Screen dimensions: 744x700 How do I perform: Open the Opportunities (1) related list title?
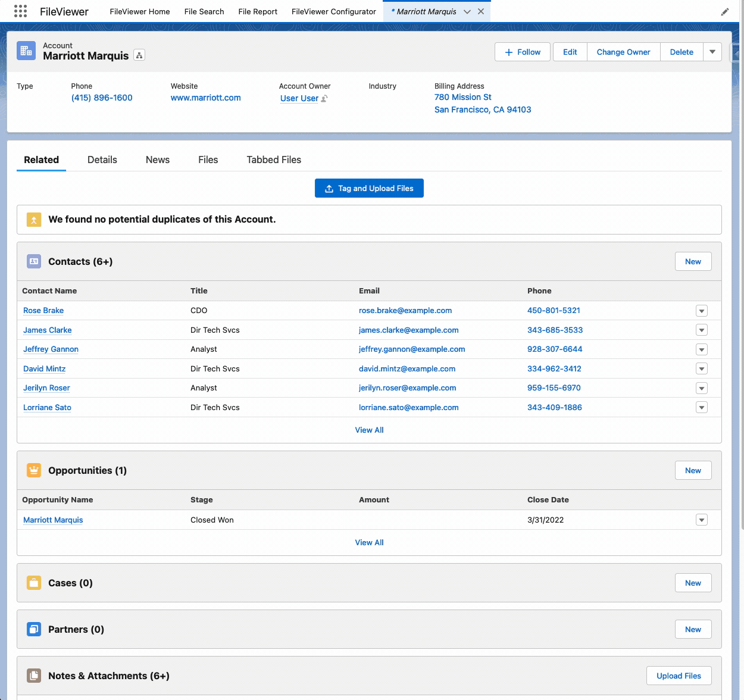(87, 470)
